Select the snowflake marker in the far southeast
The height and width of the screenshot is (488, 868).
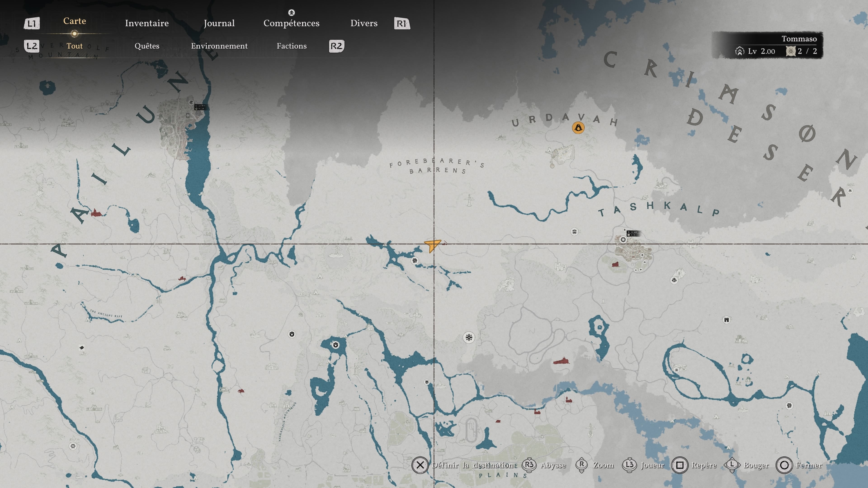789,406
